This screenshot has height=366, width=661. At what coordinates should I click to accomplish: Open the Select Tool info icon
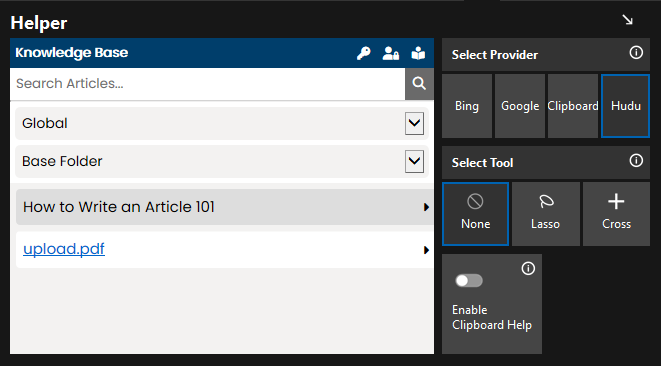coord(636,161)
